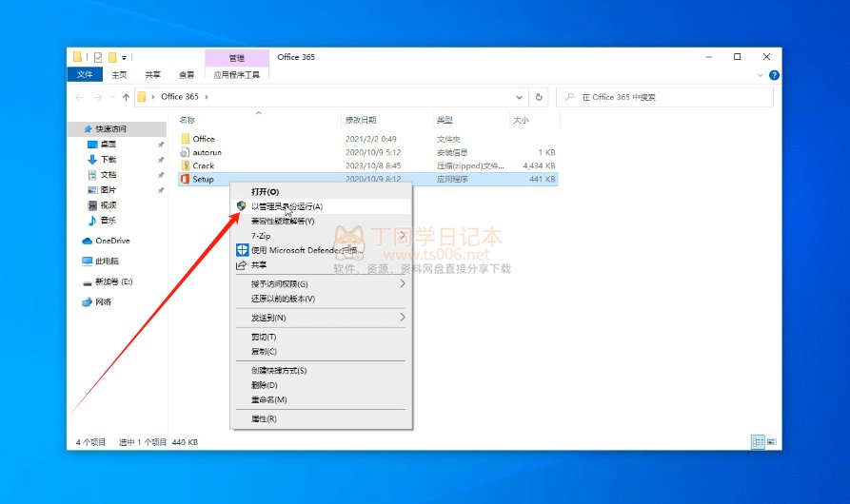Click the Crack zip archive icon
Viewport: 850px width, 504px height.
click(185, 165)
